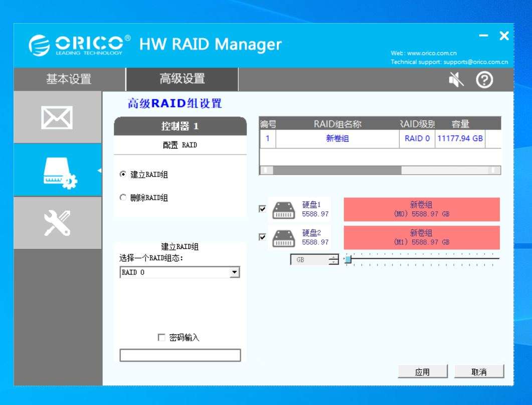Click the capacity slider handle

[348, 259]
